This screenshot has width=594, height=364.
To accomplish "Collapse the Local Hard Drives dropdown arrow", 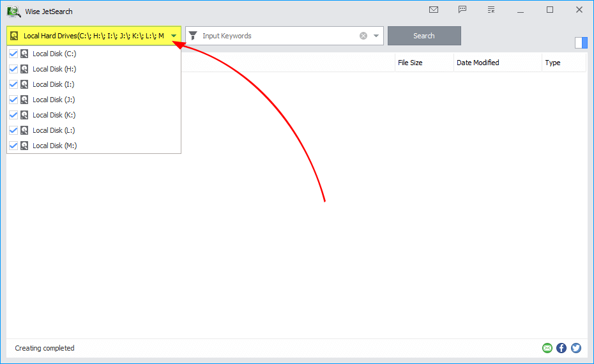I will [174, 36].
